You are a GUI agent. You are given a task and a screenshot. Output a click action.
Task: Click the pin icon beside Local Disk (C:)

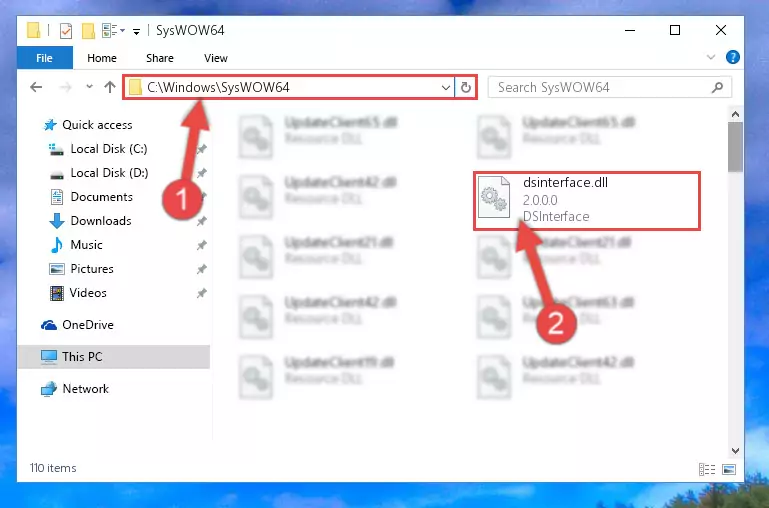[202, 149]
